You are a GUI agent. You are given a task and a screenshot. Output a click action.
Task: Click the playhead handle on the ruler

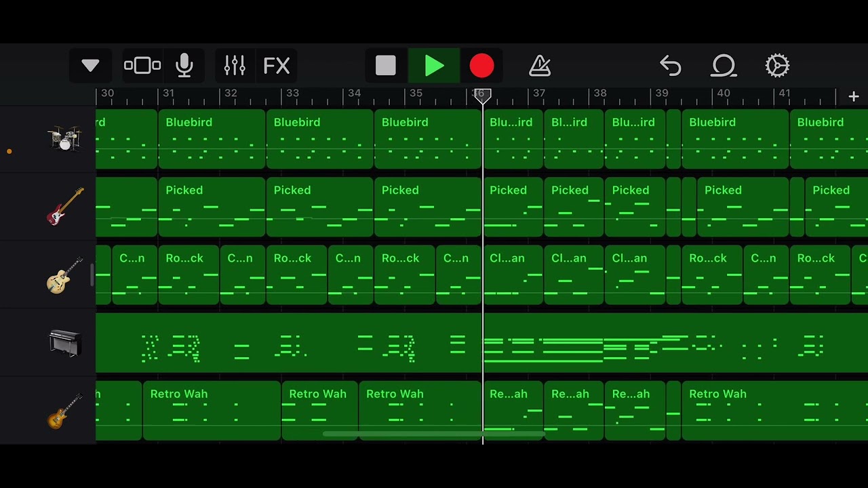(482, 96)
